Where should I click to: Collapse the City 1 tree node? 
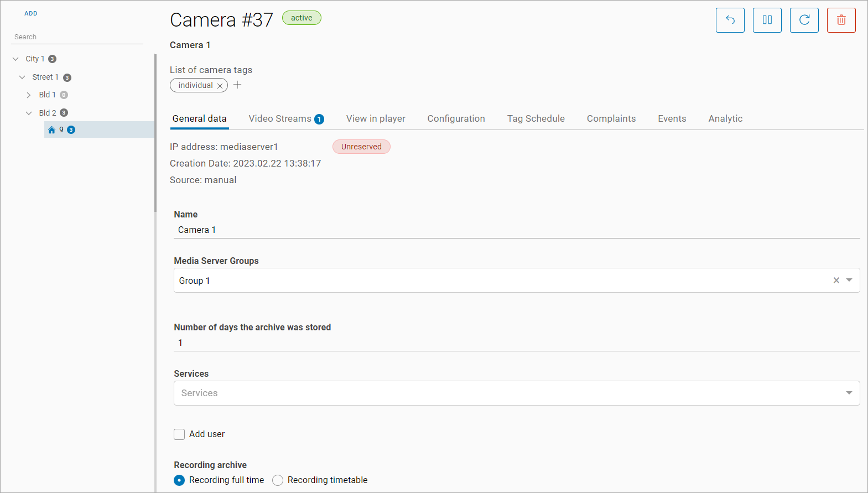pyautogui.click(x=15, y=59)
